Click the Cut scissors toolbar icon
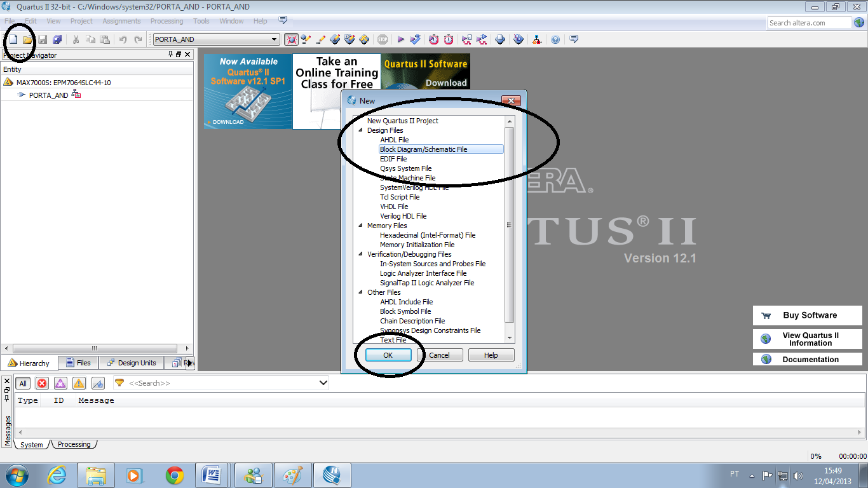The height and width of the screenshot is (488, 868). click(x=76, y=39)
